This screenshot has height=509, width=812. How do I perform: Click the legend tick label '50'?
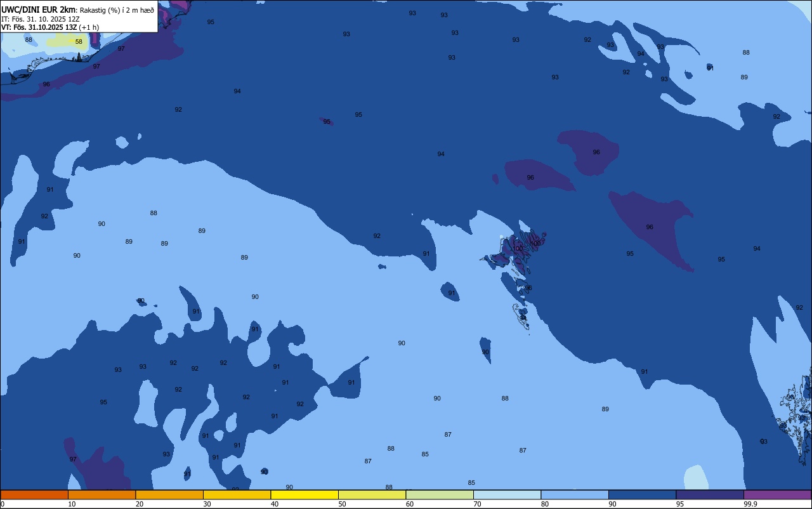342,504
